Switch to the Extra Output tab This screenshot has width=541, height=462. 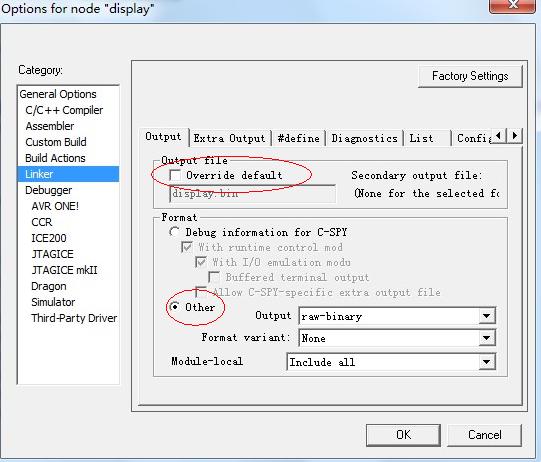pos(229,138)
